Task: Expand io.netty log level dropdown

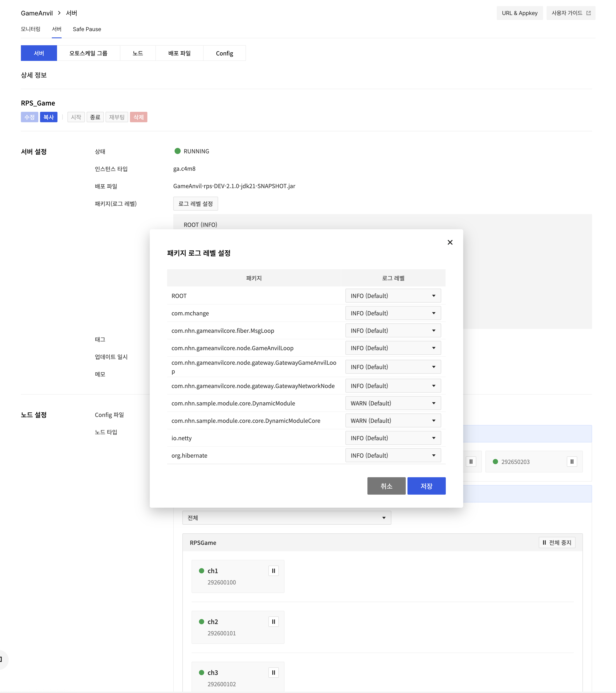Action: click(393, 438)
